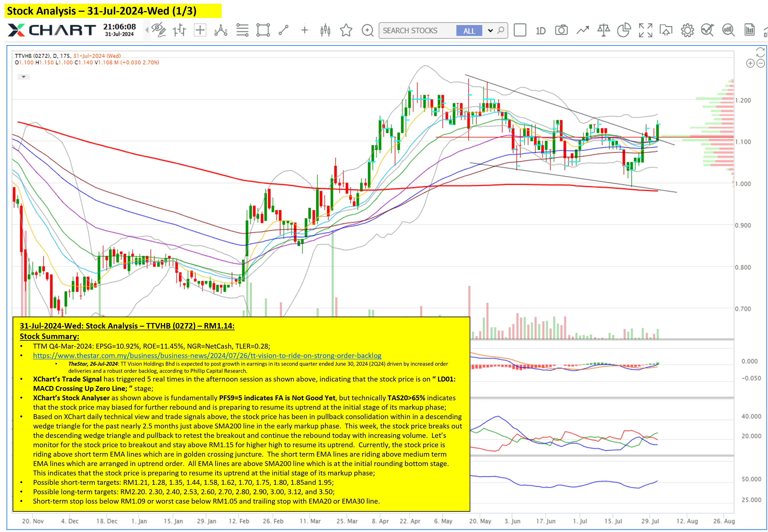Switch the 1D timeframe selector
Viewport: 768px width, 532px height.
point(540,31)
